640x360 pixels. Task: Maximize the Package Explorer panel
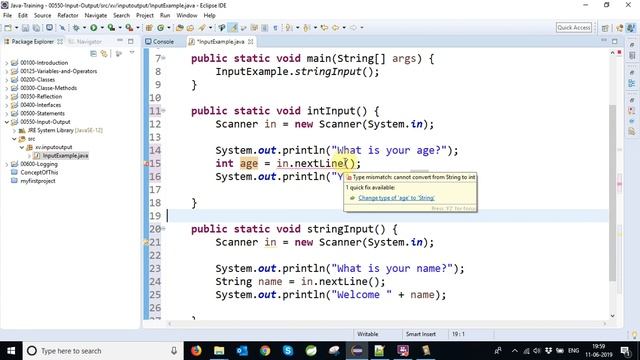[x=131, y=41]
